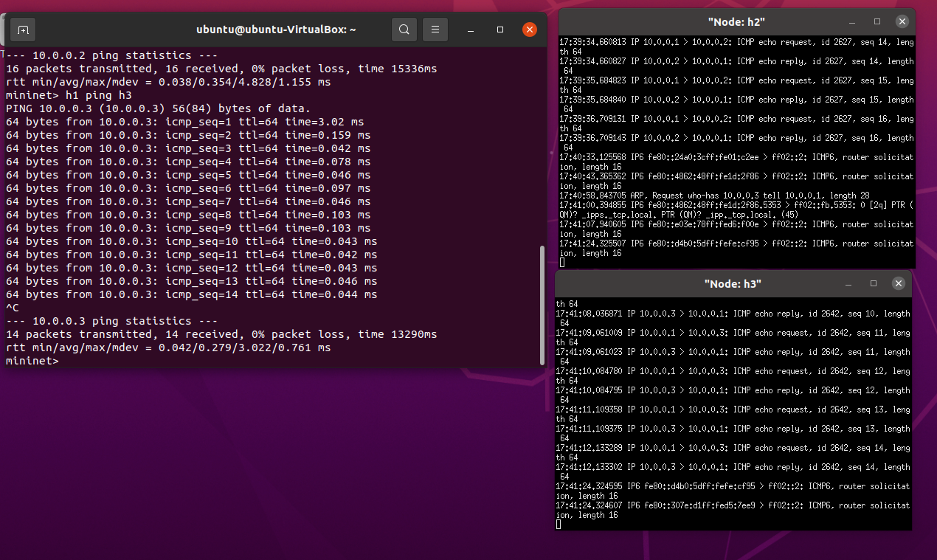Open the terminal hamburger menu
The image size is (937, 560).
pyautogui.click(x=435, y=30)
